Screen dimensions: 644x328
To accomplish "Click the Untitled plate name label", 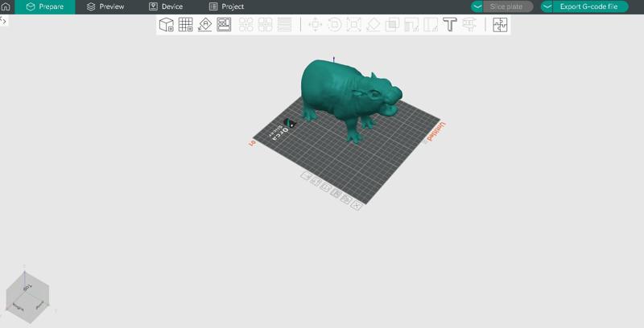I will coord(436,132).
